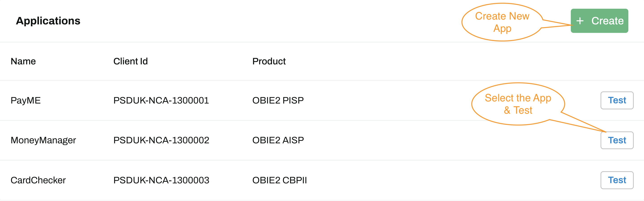
Task: Click the plus icon on the Create button
Action: [x=580, y=21]
